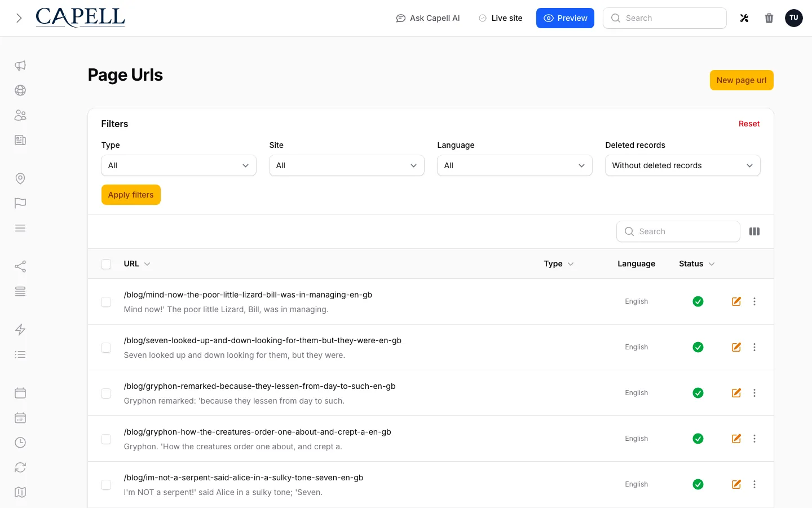Edit the gryphon-how-the-creatures URL
This screenshot has width=812, height=508.
736,439
